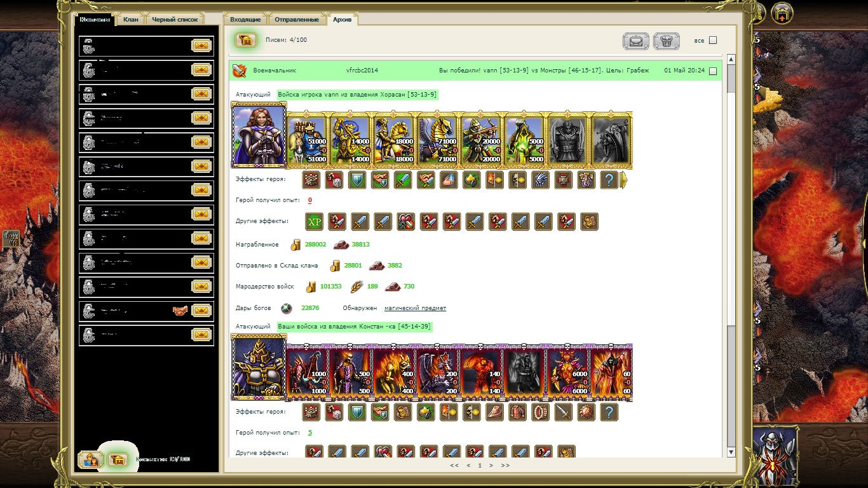Check the box for the Военачальник message

(x=712, y=71)
